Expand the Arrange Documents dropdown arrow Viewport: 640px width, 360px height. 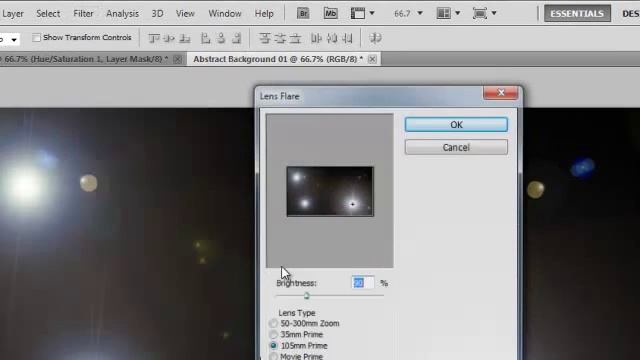pos(458,13)
